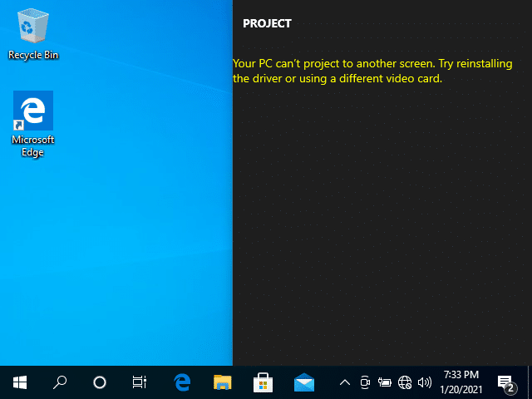532x399 pixels.
Task: Open Task View from the taskbar
Action: point(140,382)
